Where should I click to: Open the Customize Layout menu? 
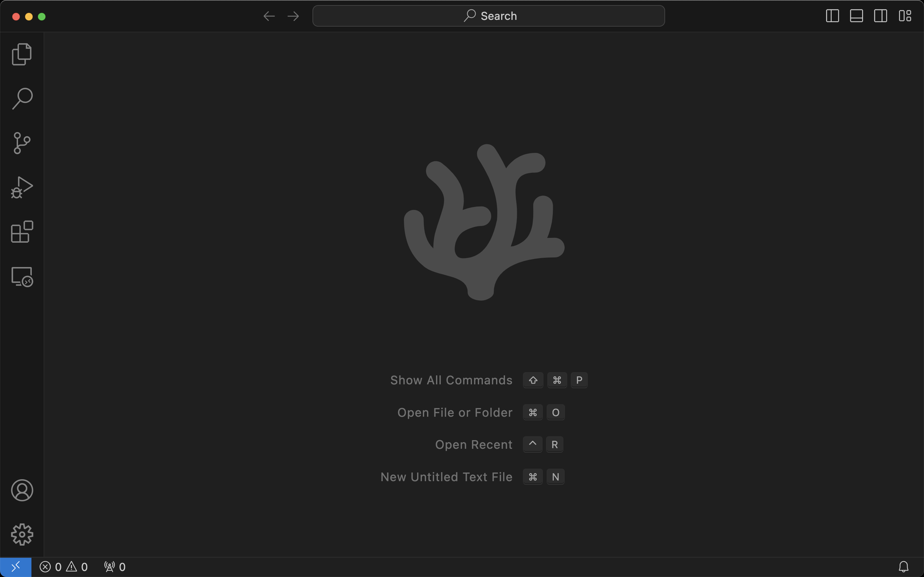(905, 16)
